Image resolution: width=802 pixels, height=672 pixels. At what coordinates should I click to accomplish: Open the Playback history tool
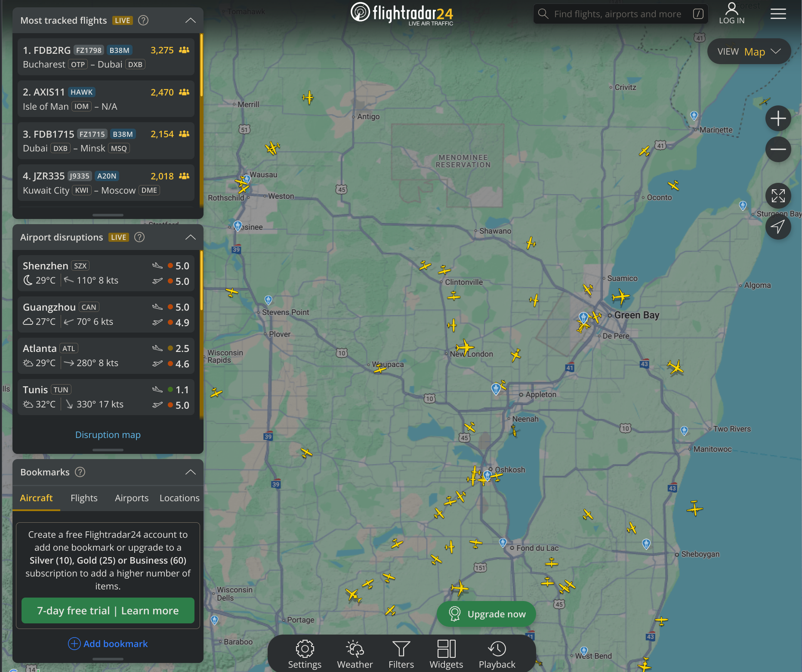tap(497, 654)
